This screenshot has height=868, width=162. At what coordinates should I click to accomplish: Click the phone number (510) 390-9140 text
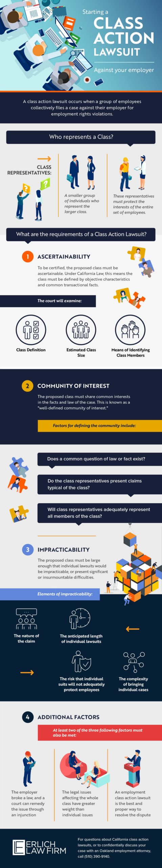pos(98,856)
